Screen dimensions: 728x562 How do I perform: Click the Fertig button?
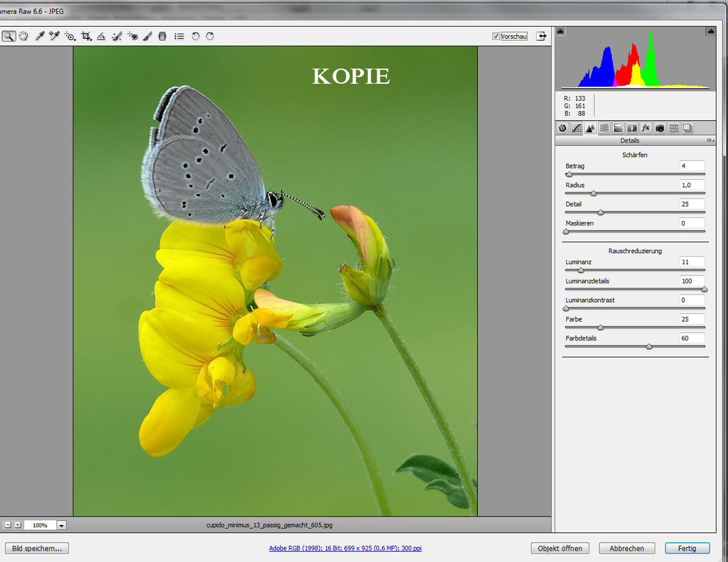pos(687,548)
